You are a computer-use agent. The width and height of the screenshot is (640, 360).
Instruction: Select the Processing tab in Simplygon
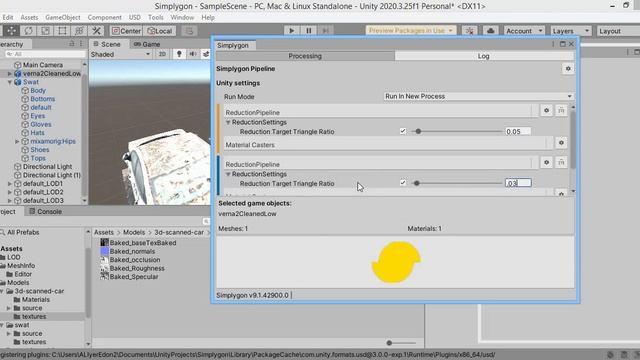pyautogui.click(x=305, y=56)
